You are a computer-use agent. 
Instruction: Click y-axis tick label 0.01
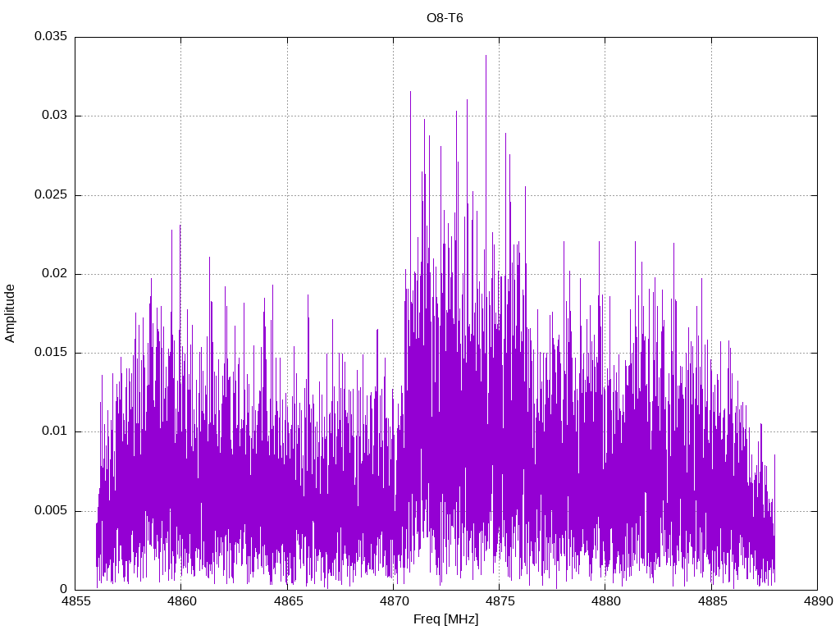click(55, 431)
